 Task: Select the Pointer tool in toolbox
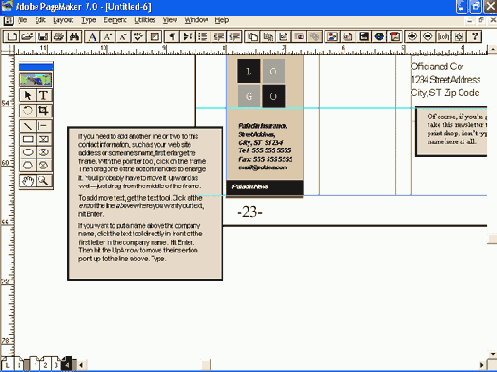[28, 95]
